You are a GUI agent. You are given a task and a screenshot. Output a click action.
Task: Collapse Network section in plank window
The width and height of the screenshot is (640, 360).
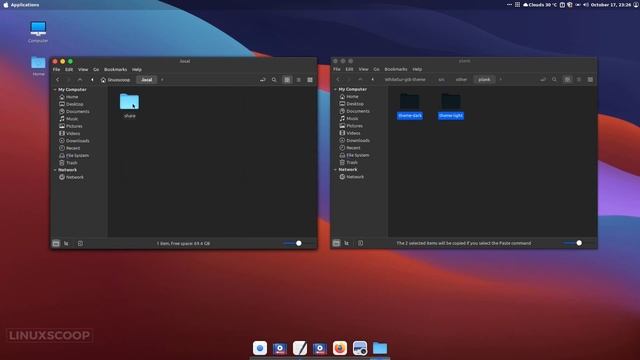336,170
